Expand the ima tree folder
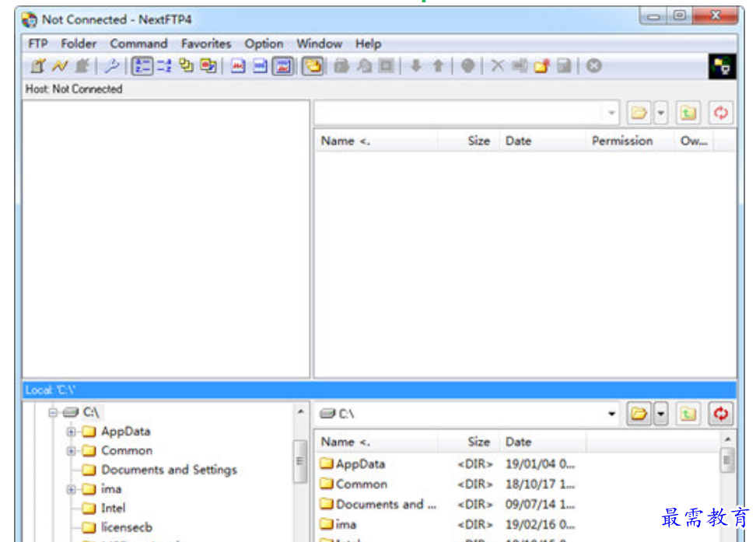 [x=72, y=489]
